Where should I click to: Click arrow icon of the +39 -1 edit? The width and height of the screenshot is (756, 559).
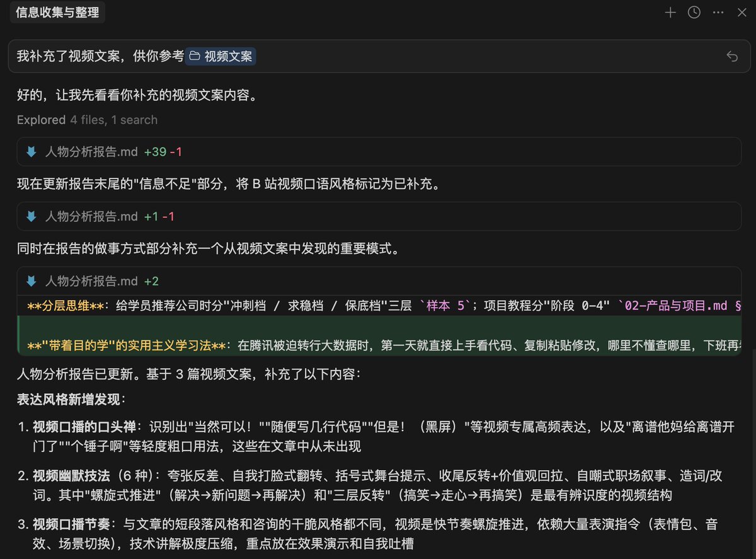click(31, 152)
